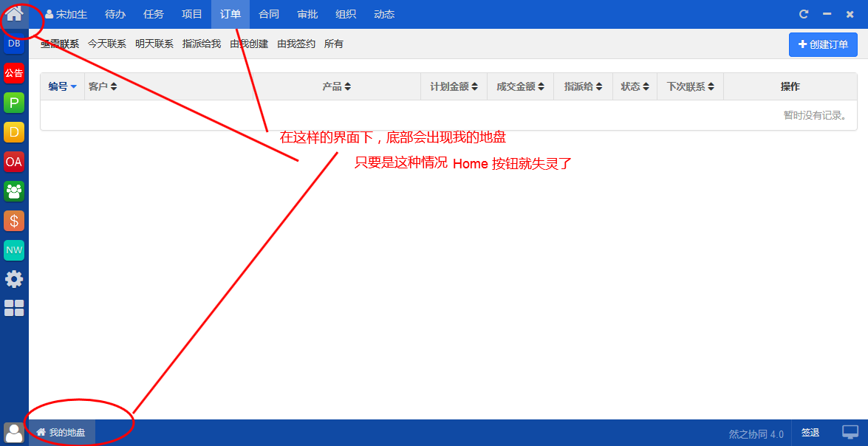
Task: Click the 暂时没有记录。 message
Action: point(816,115)
